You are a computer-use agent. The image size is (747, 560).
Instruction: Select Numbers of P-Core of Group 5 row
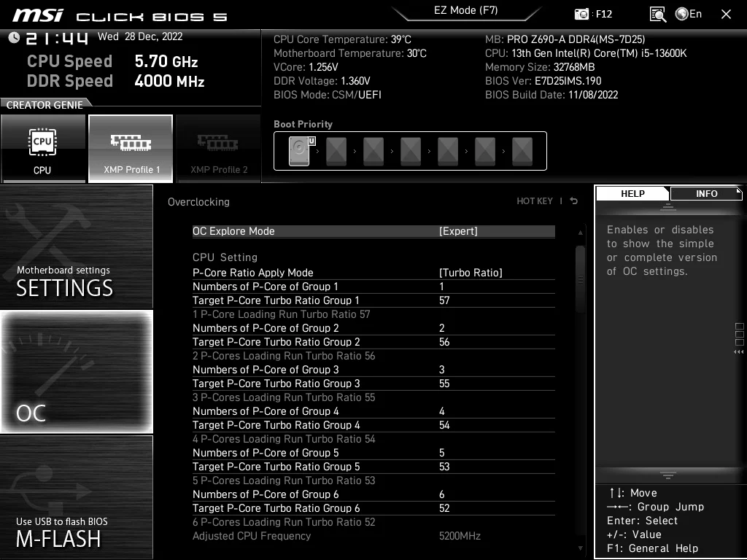[373, 453]
